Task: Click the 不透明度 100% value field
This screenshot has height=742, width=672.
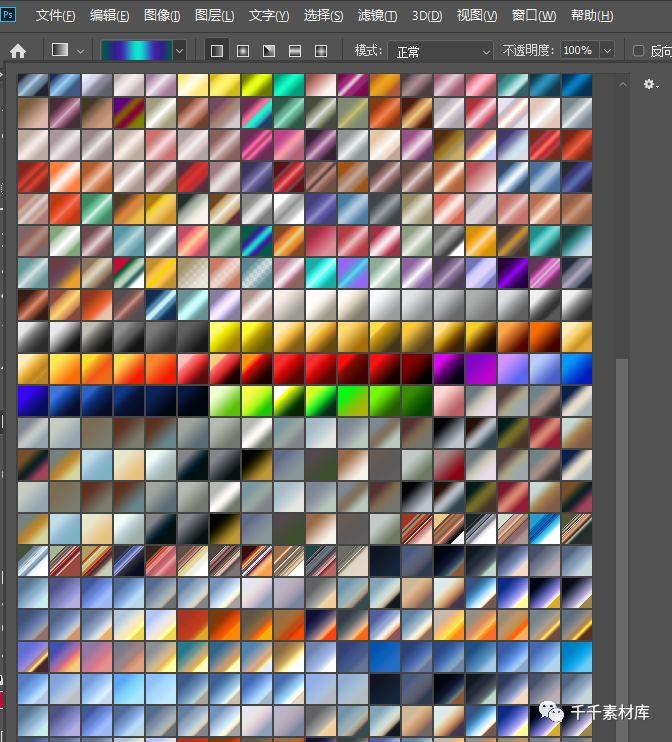Action: (x=579, y=50)
